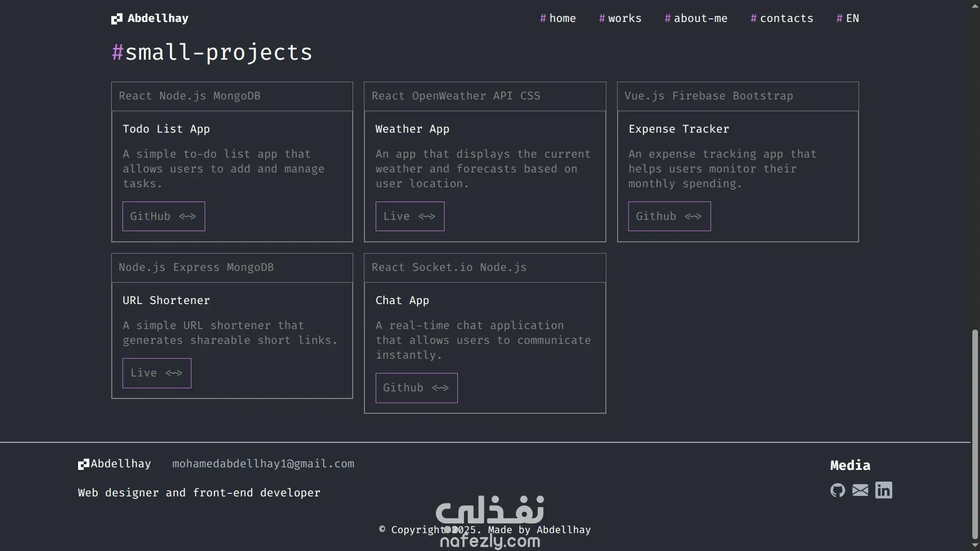Open the about-me nav link
Screen dimensions: 980x551
click(696, 18)
